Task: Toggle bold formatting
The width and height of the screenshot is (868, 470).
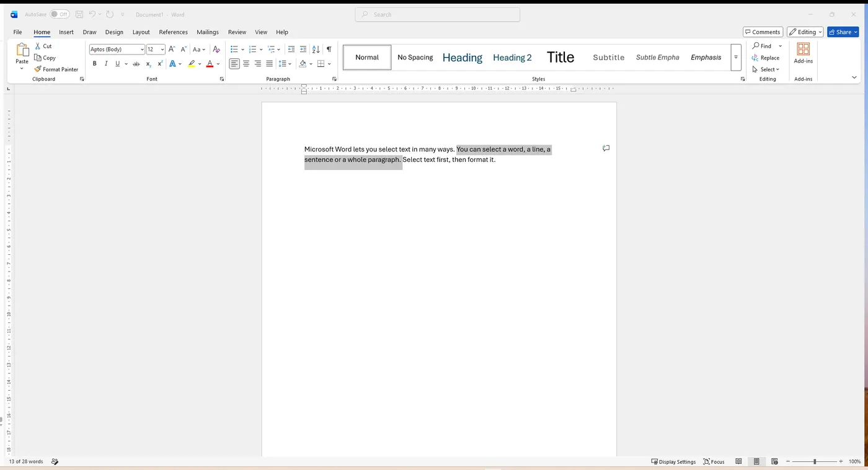Action: [95, 64]
